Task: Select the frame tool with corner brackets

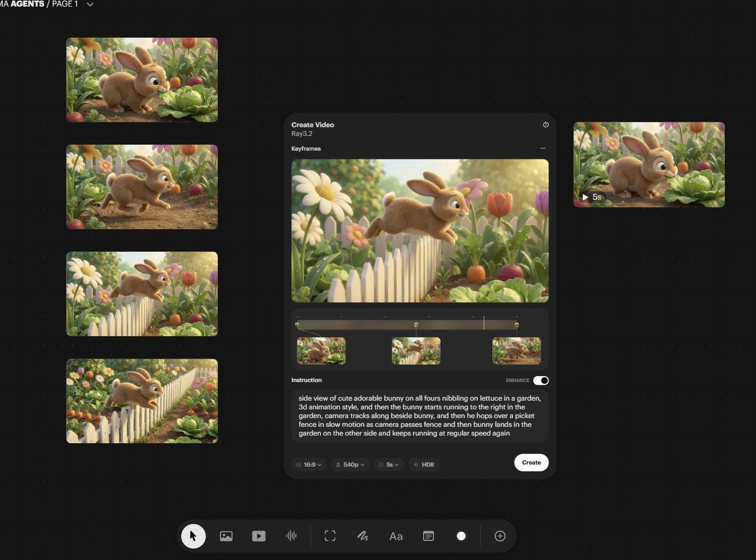Action: (330, 536)
